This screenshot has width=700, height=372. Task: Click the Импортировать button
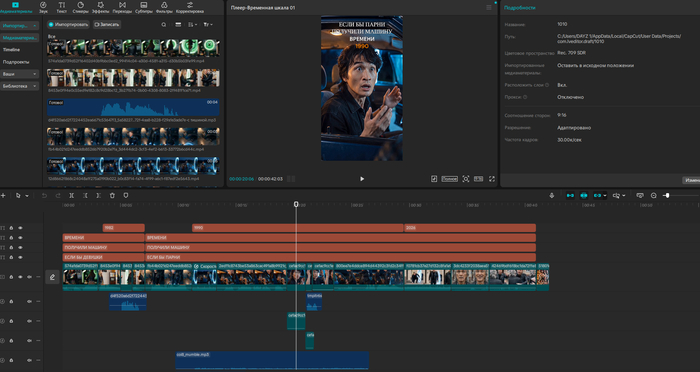tap(68, 25)
